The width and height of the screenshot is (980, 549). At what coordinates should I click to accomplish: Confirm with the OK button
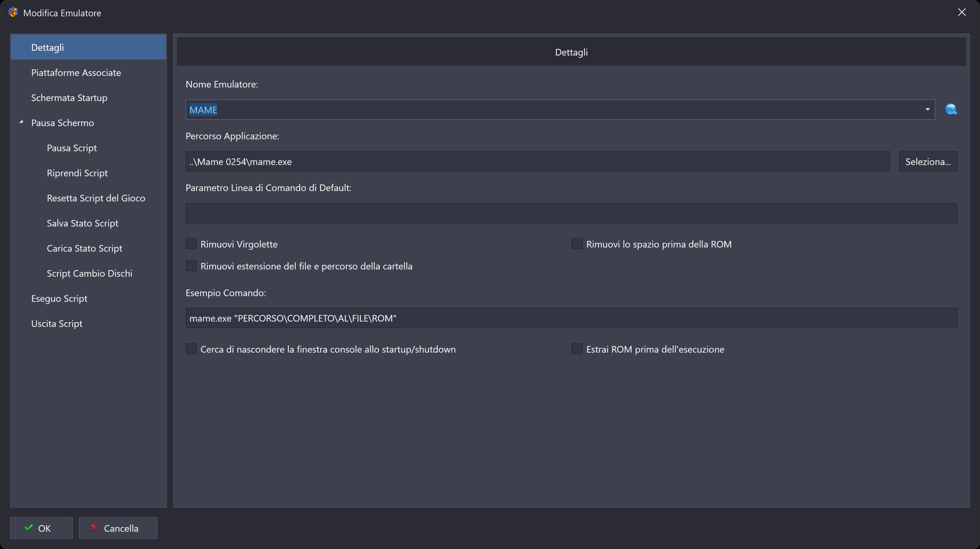(x=41, y=528)
